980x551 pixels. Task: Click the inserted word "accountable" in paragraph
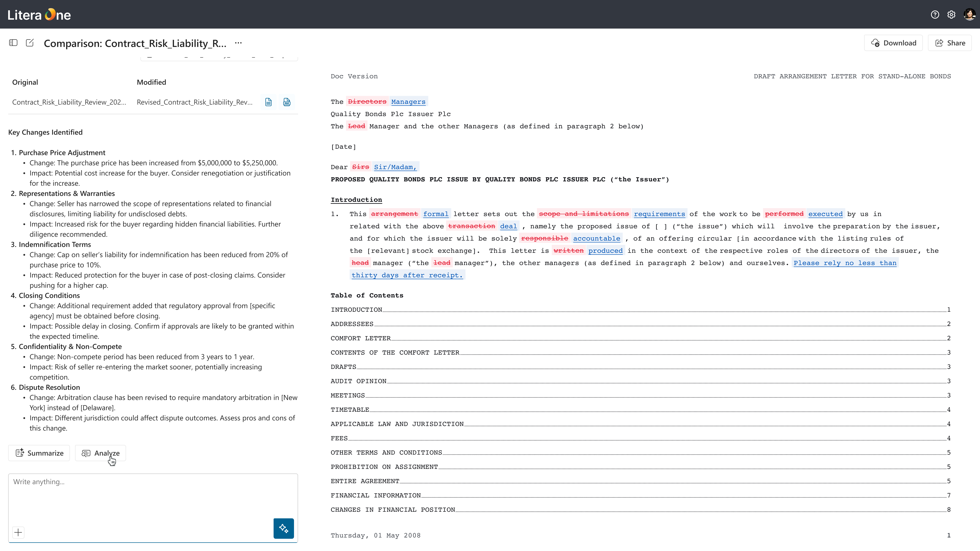597,238
